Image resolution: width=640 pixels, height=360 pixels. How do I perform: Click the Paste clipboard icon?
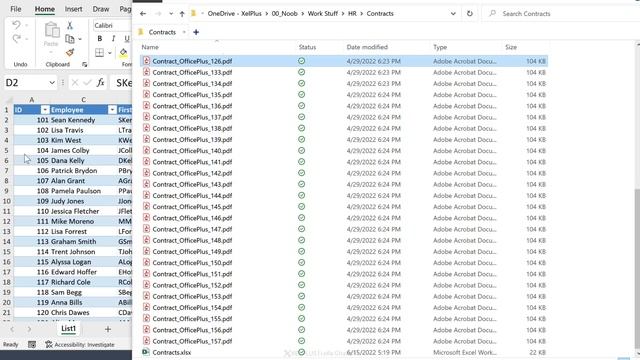pos(51,30)
